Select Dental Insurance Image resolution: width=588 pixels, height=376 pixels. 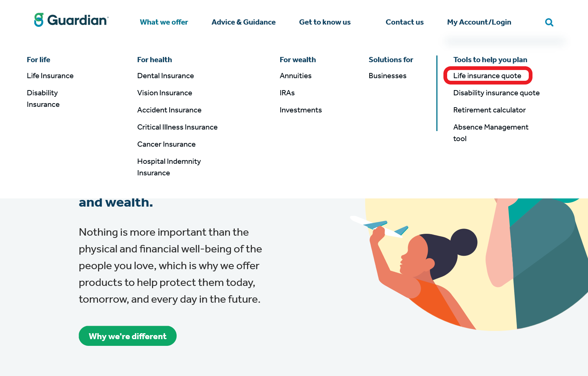click(x=165, y=76)
